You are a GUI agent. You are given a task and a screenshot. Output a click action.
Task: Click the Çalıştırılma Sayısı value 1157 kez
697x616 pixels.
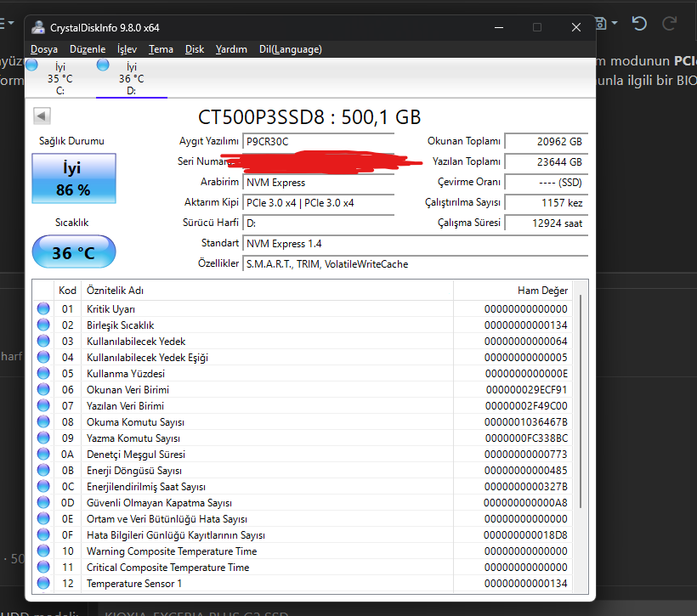point(547,203)
